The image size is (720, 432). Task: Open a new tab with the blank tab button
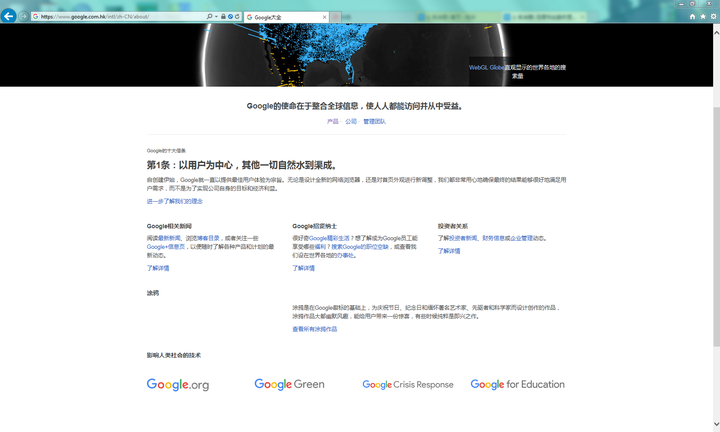click(x=336, y=17)
